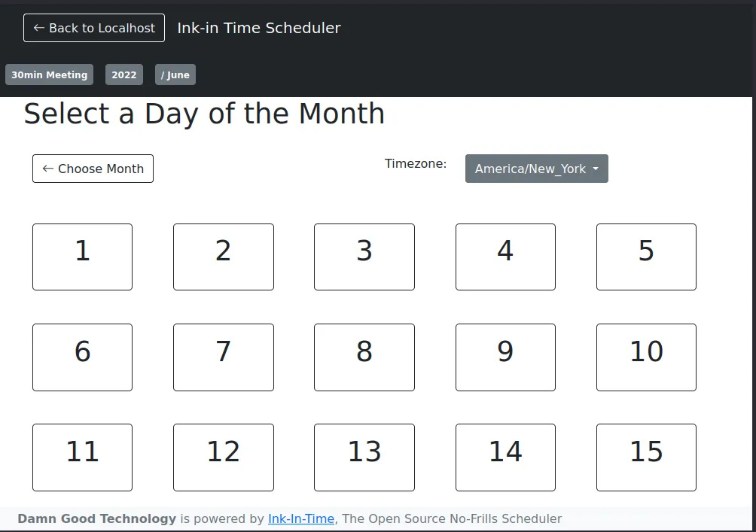The height and width of the screenshot is (532, 756).
Task: Select day 3 of the month
Action: [x=364, y=257]
